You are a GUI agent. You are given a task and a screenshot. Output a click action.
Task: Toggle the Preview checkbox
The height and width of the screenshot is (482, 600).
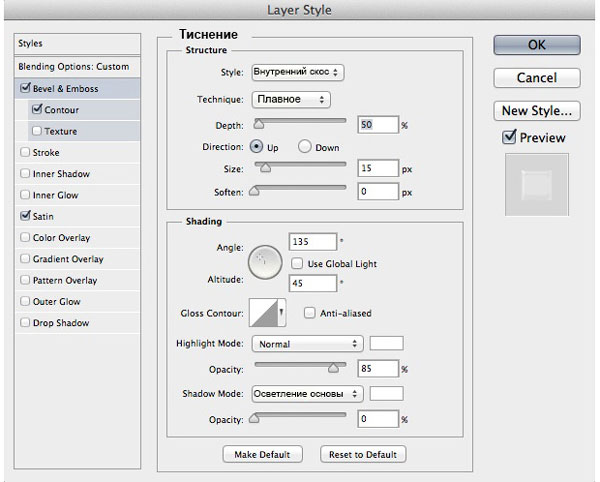coord(509,137)
